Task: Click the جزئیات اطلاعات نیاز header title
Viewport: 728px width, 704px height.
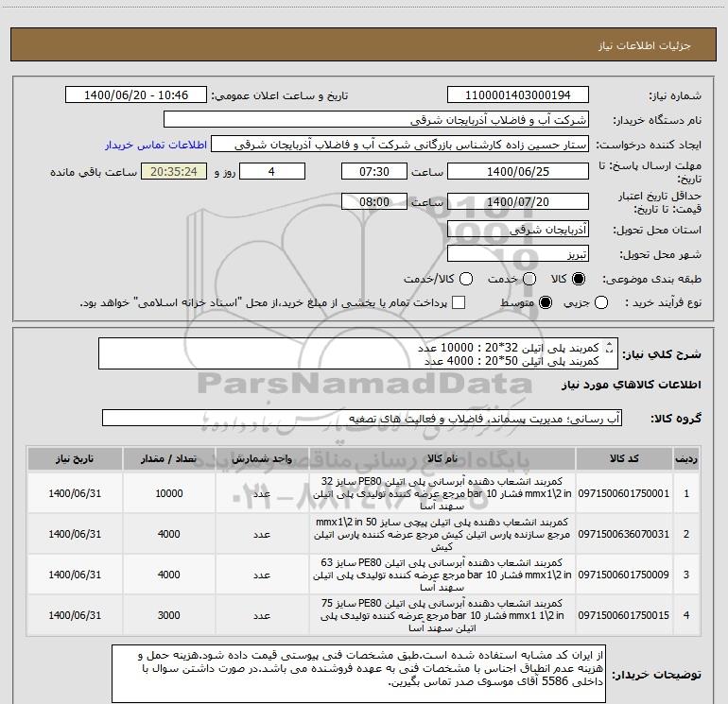Action: [x=645, y=45]
